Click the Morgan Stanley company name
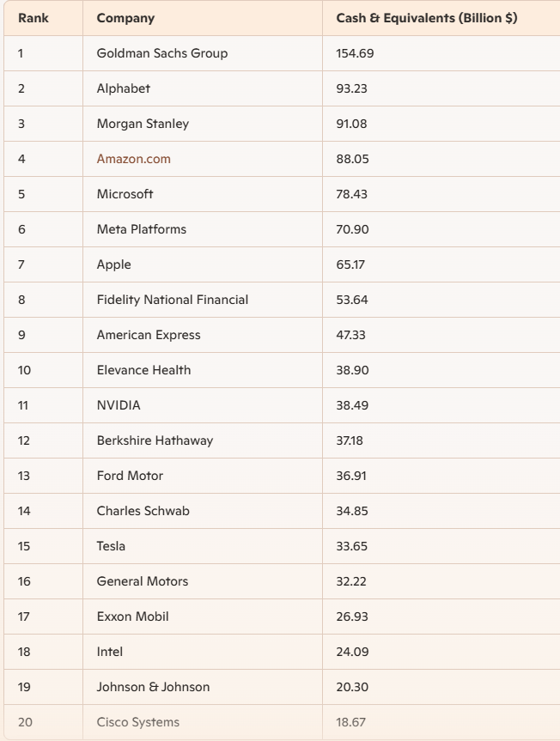Image resolution: width=560 pixels, height=741 pixels. pos(143,124)
